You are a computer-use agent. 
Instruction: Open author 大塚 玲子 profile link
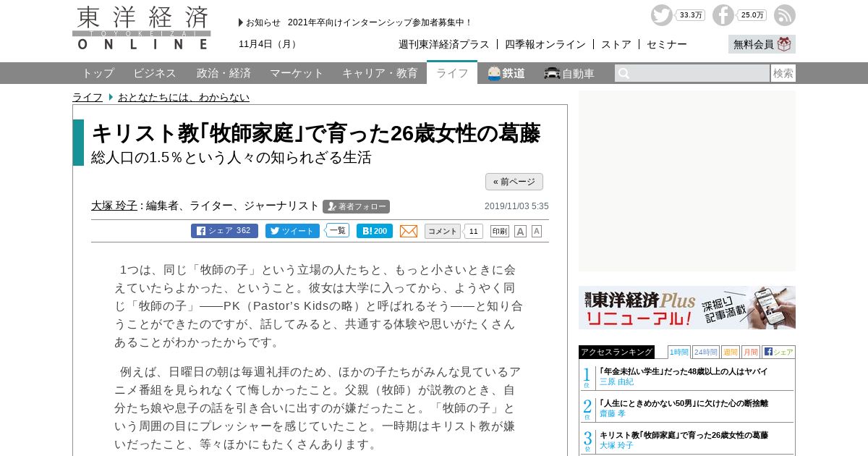tap(114, 206)
